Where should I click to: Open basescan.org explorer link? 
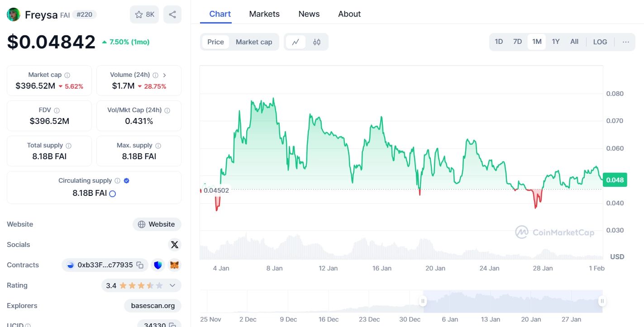coord(153,306)
